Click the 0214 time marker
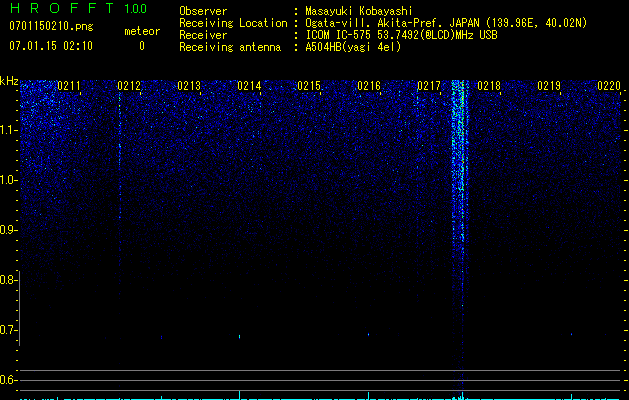 click(249, 86)
